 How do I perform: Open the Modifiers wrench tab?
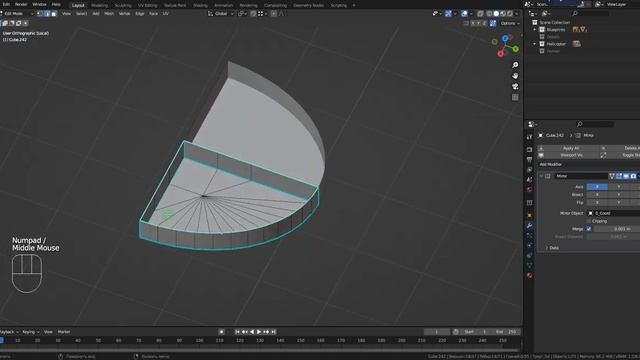pos(529,226)
